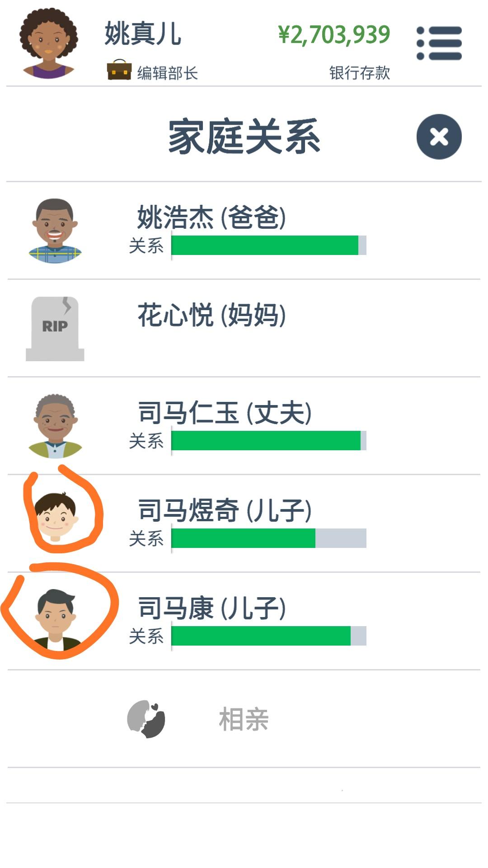Open 司马煜奇 (儿子) entry
The height and width of the screenshot is (868, 488).
[x=244, y=524]
